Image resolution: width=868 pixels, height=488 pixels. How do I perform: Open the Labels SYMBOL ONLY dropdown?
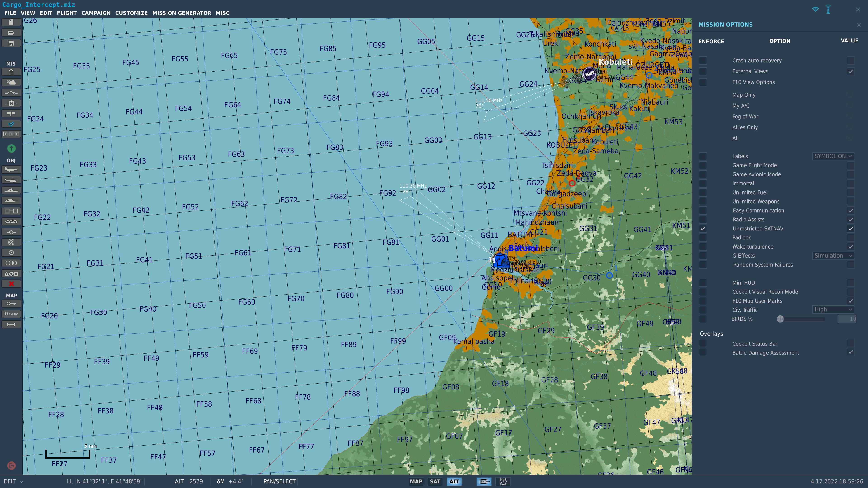pyautogui.click(x=833, y=156)
